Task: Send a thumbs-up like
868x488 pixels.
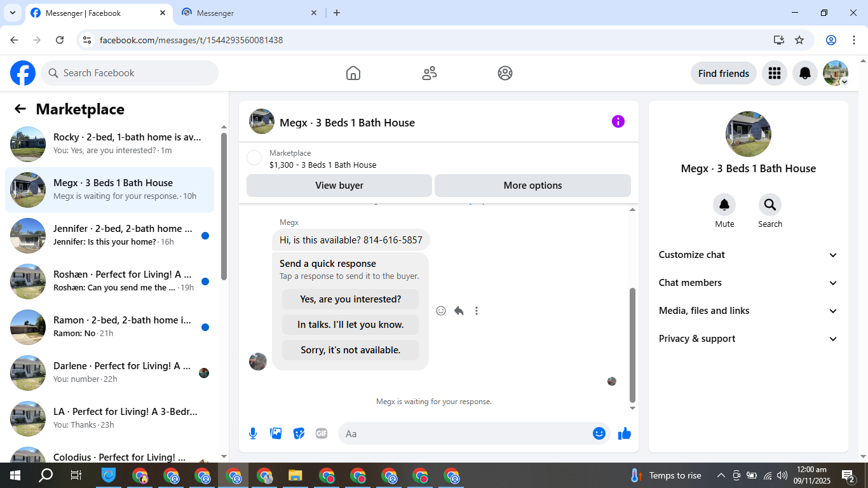Action: (625, 433)
